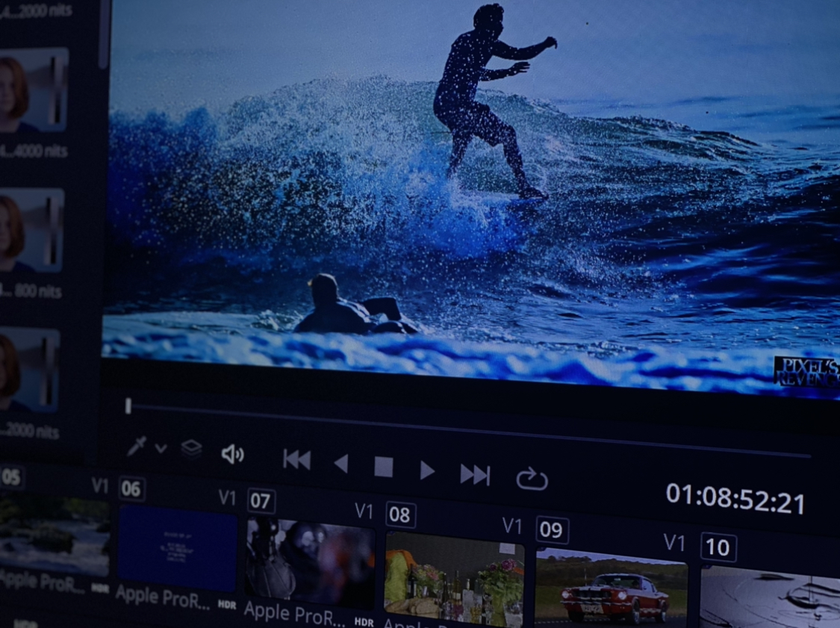The height and width of the screenshot is (628, 840).
Task: Jump to the first frame
Action: click(296, 460)
